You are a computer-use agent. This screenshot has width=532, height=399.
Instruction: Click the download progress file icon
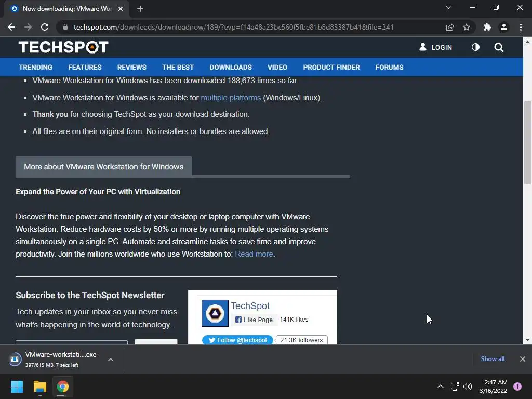point(15,360)
